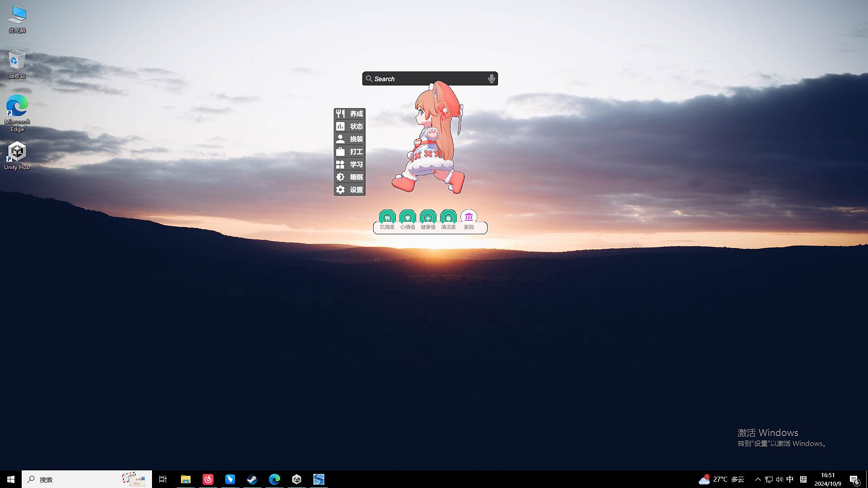
Task: Click the 饥饿度 hunger status icon
Action: click(x=387, y=218)
